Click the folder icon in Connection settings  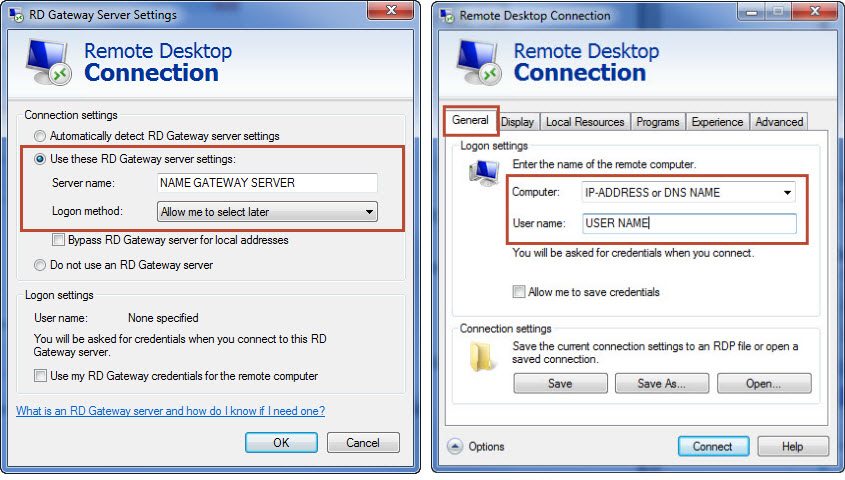click(x=483, y=357)
